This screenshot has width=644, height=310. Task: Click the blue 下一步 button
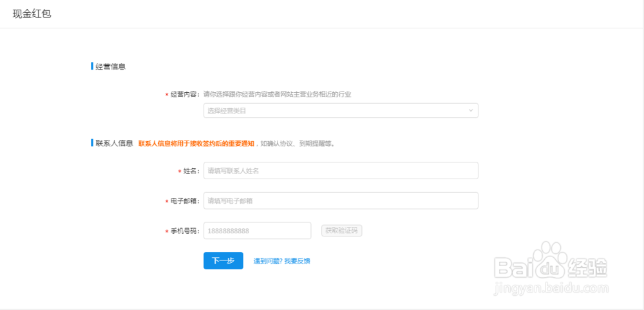click(223, 260)
